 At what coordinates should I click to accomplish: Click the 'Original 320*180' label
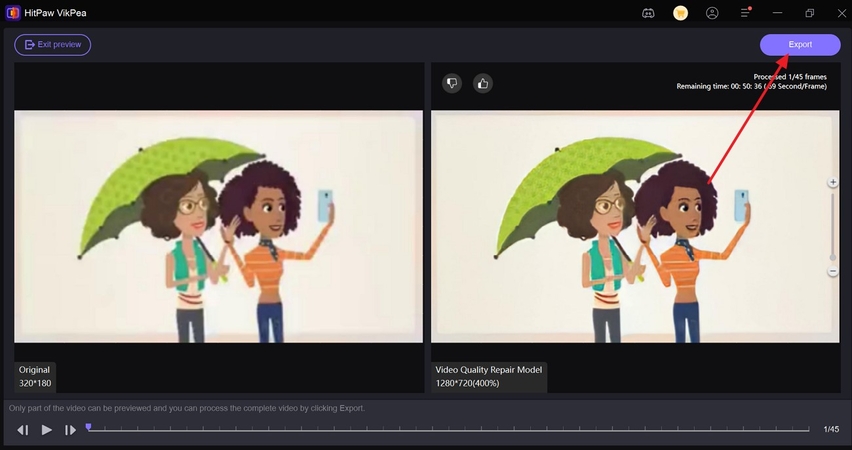click(x=35, y=377)
